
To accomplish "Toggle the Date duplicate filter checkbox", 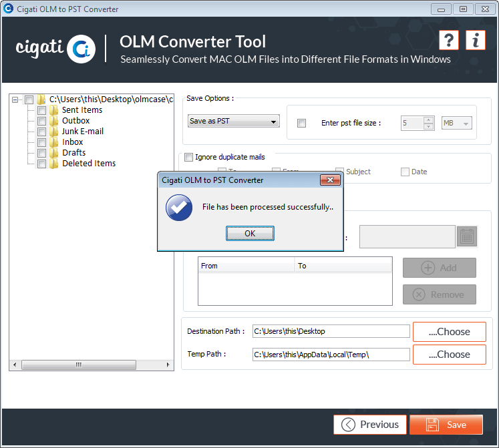I will coord(405,172).
